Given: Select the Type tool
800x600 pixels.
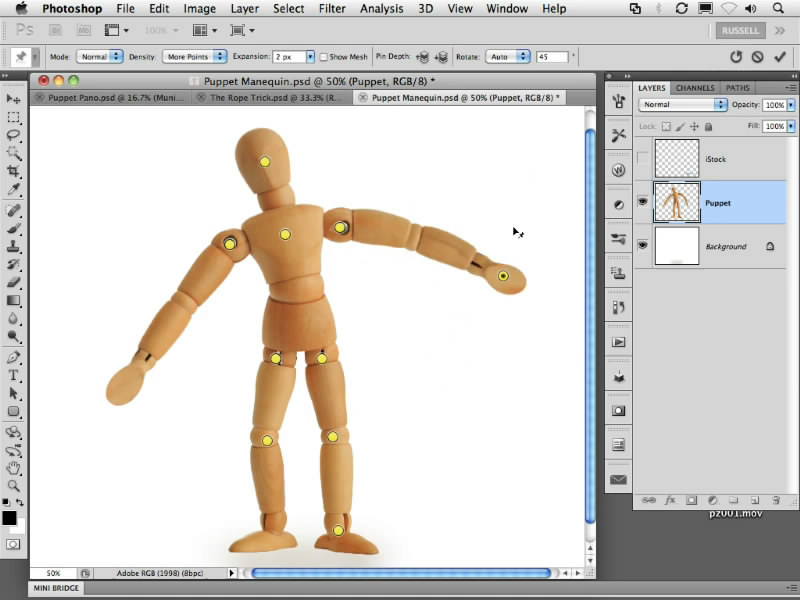Looking at the screenshot, I should [x=14, y=375].
